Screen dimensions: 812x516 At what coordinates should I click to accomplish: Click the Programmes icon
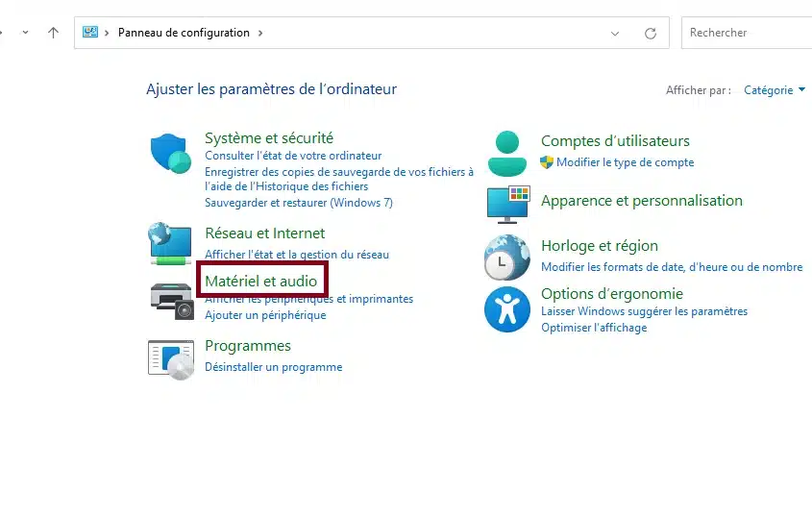[x=170, y=357]
